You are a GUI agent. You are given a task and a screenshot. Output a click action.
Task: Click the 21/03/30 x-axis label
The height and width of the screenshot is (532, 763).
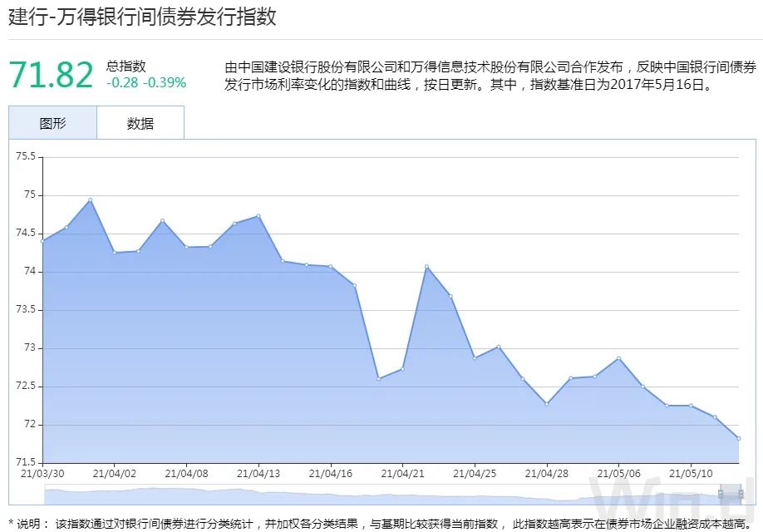pyautogui.click(x=43, y=474)
